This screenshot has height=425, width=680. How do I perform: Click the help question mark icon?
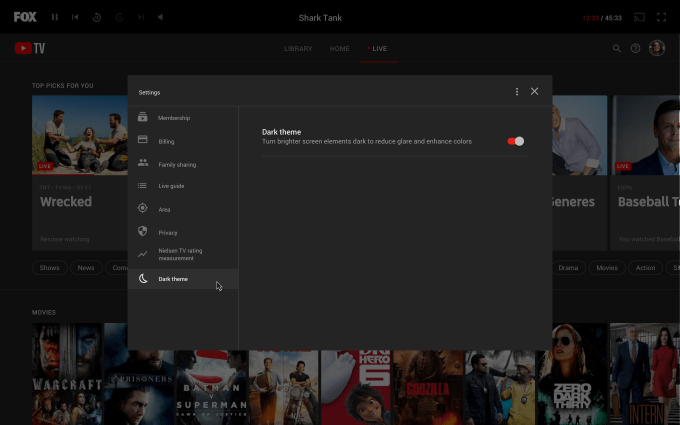pyautogui.click(x=635, y=48)
